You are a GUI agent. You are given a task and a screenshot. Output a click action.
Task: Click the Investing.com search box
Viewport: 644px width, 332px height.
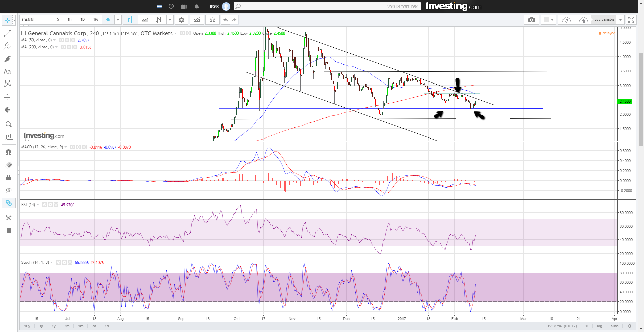pos(327,6)
